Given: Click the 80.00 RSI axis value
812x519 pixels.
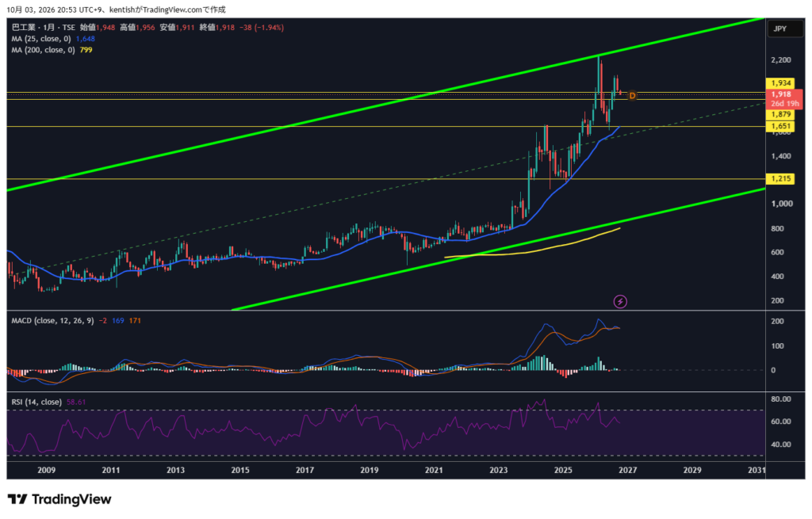Looking at the screenshot, I should 781,399.
